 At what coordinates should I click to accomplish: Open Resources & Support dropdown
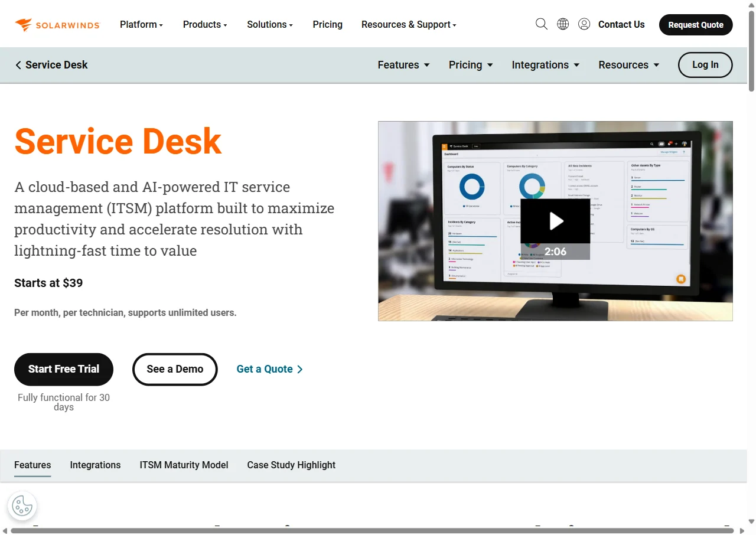tap(409, 24)
